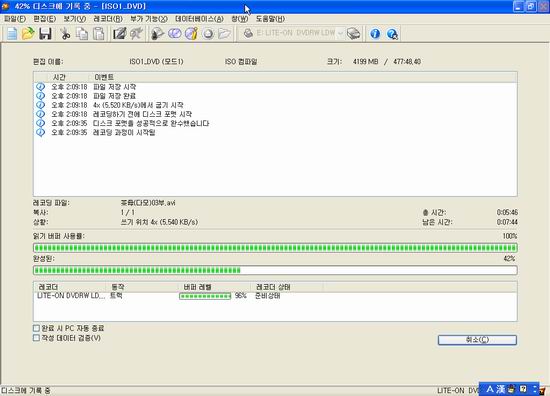Viewport: 550px width, 396px height.
Task: Click the 4199 MB size value
Action: 365,62
